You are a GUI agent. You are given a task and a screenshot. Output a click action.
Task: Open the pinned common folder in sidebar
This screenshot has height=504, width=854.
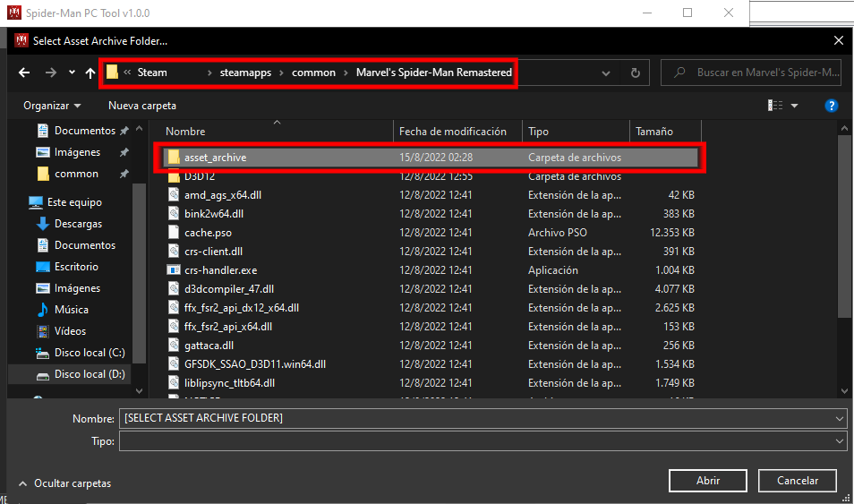pos(78,174)
